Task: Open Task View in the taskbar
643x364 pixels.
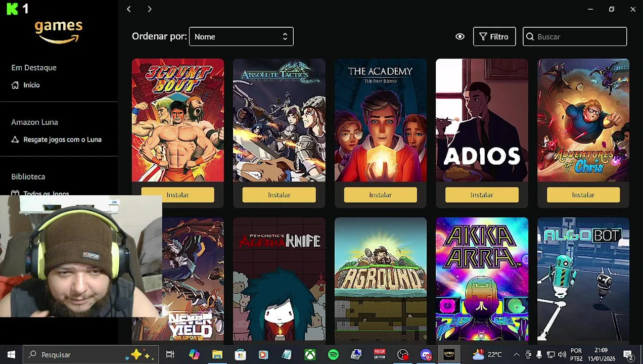Action: point(170,354)
